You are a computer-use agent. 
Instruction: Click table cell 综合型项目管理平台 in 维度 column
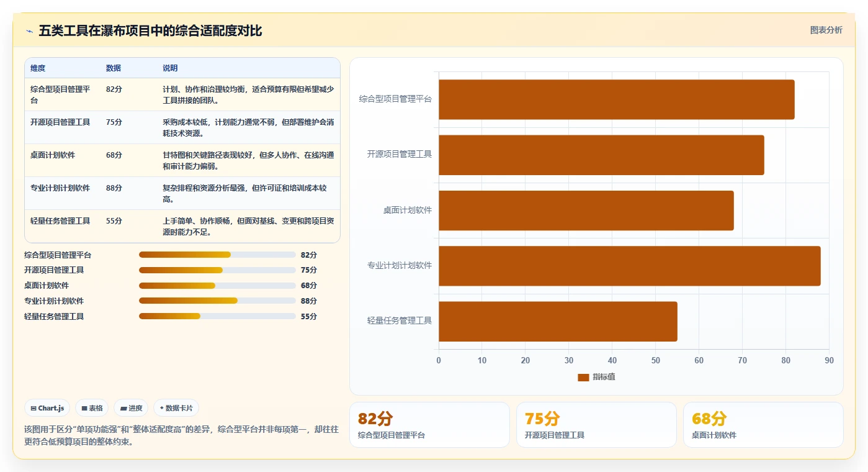(61, 94)
